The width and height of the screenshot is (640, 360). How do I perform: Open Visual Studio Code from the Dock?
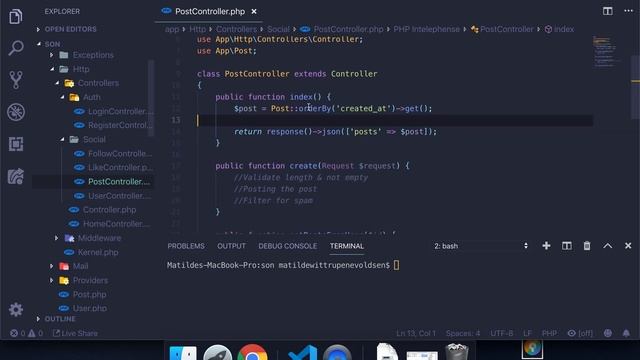(x=302, y=353)
